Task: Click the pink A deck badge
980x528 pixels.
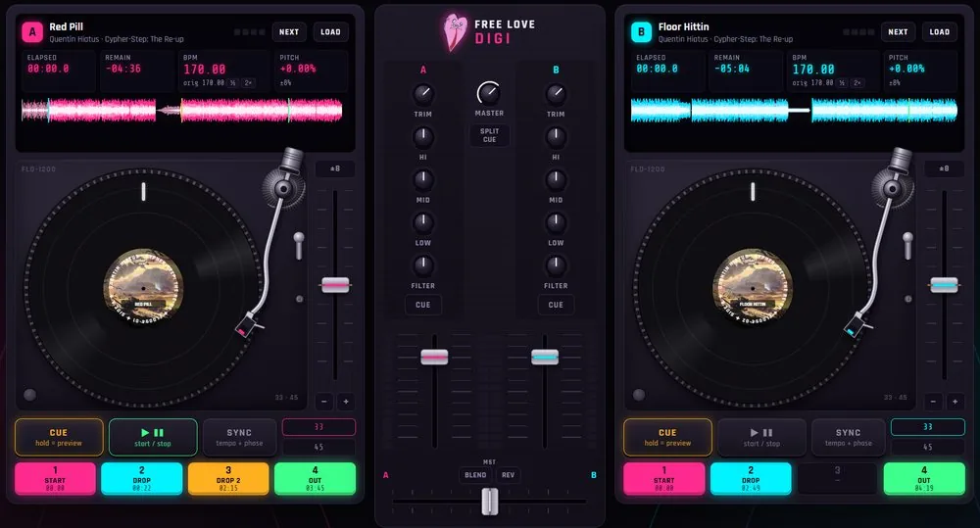Action: click(32, 32)
